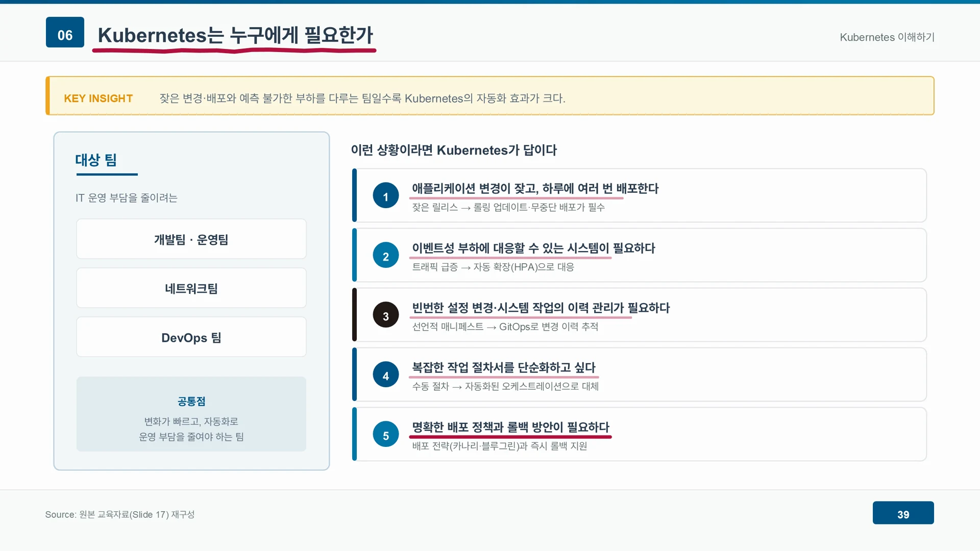
Task: Click the numbered circle 4 icon
Action: pyautogui.click(x=386, y=374)
